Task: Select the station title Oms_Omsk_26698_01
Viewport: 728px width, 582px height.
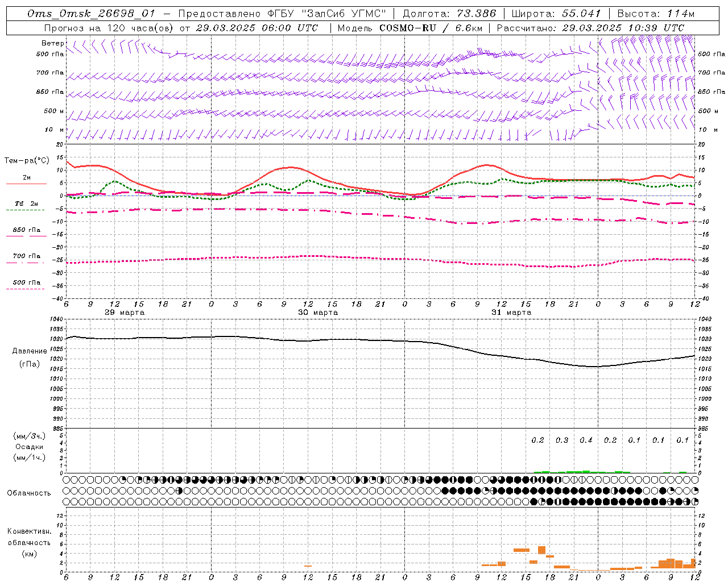Action: click(91, 14)
